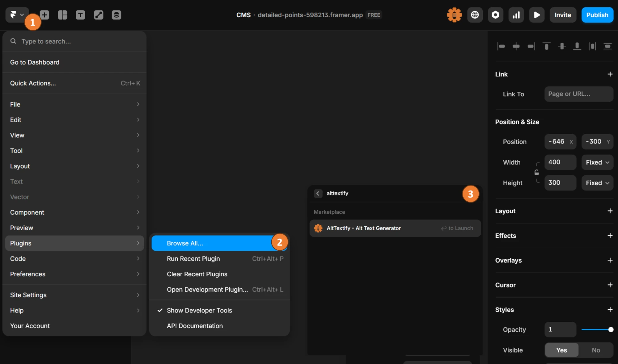Screen dimensions: 618x364
Task: Click the preview play icon
Action: (537, 15)
